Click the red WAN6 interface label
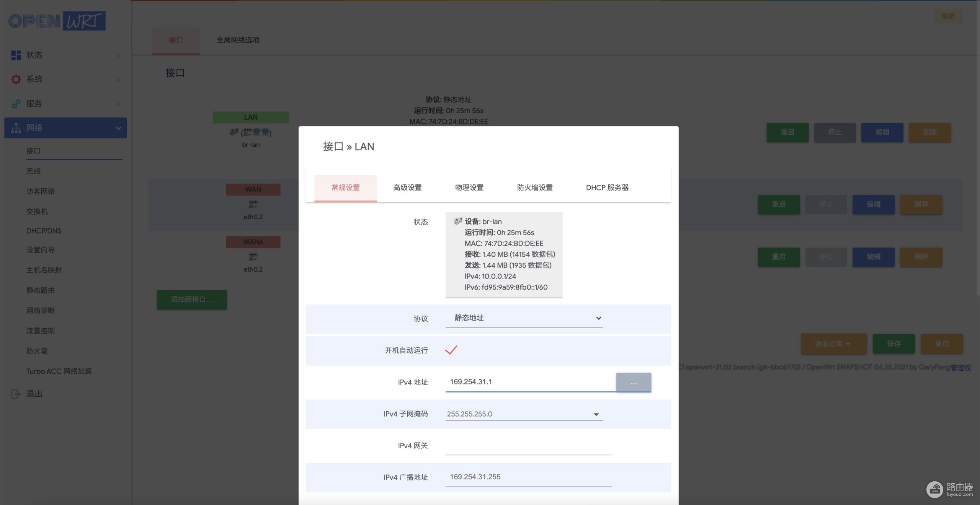The width and height of the screenshot is (980, 505). click(253, 242)
